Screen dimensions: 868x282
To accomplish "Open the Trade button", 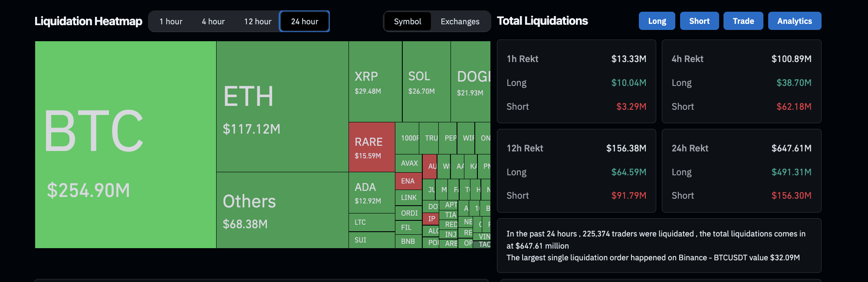I will pyautogui.click(x=743, y=21).
